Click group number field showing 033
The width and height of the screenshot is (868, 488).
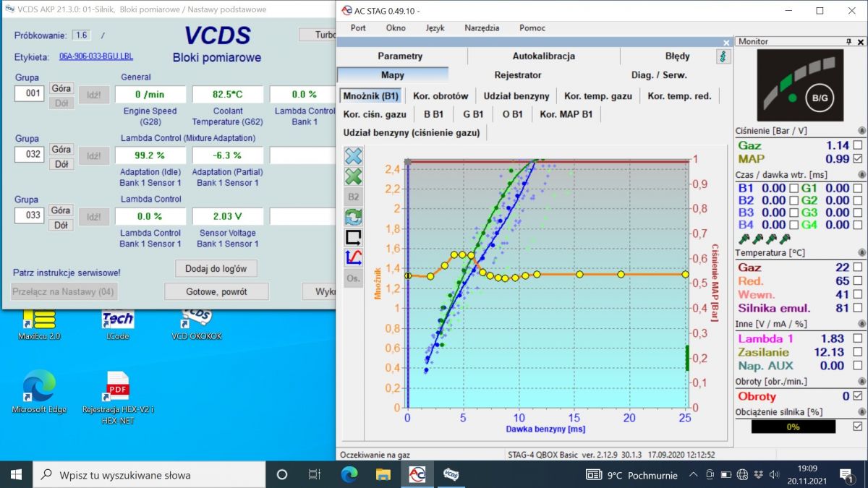click(29, 215)
